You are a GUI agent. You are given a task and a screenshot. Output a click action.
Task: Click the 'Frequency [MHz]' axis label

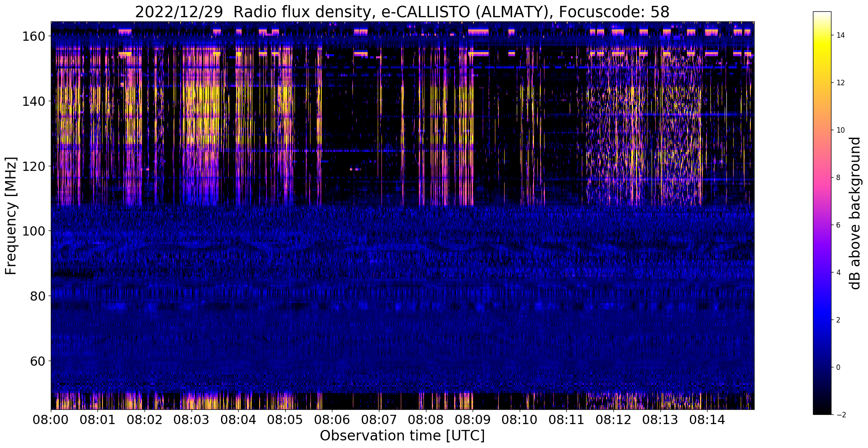tap(11, 216)
